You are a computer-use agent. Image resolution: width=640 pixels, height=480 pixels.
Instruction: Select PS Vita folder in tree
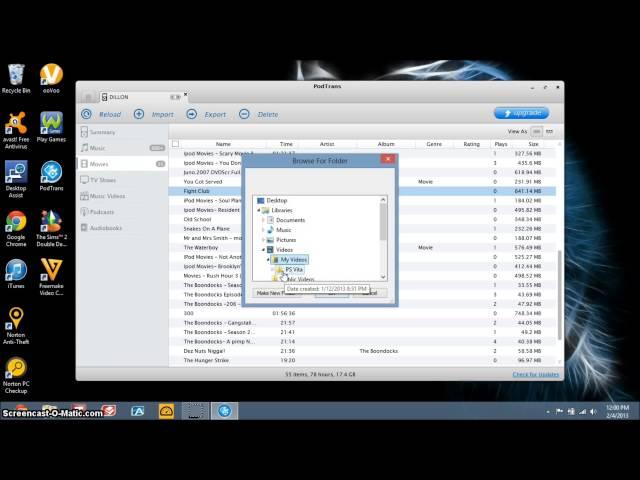(294, 269)
